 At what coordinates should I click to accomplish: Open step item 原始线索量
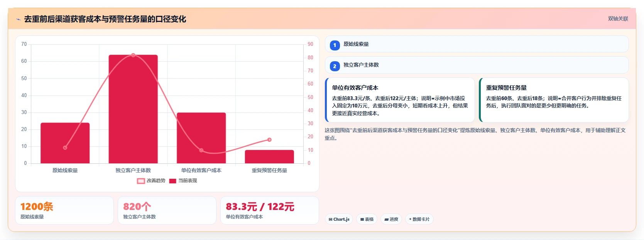(477, 44)
